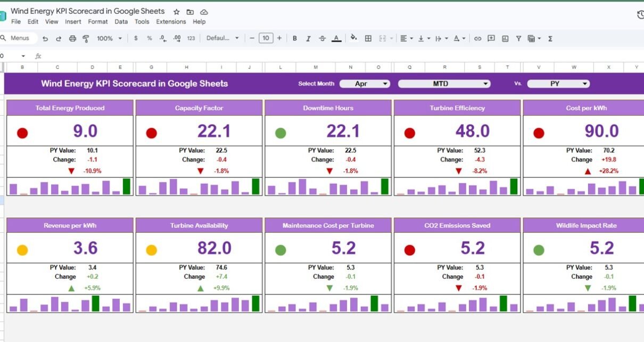The width and height of the screenshot is (644, 342).
Task: Open the Format menu
Action: coord(98,22)
